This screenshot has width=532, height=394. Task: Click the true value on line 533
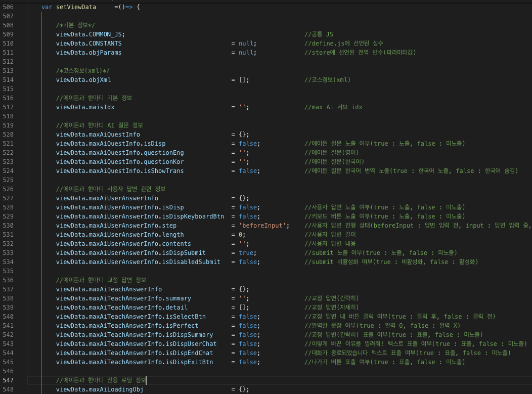(x=246, y=253)
